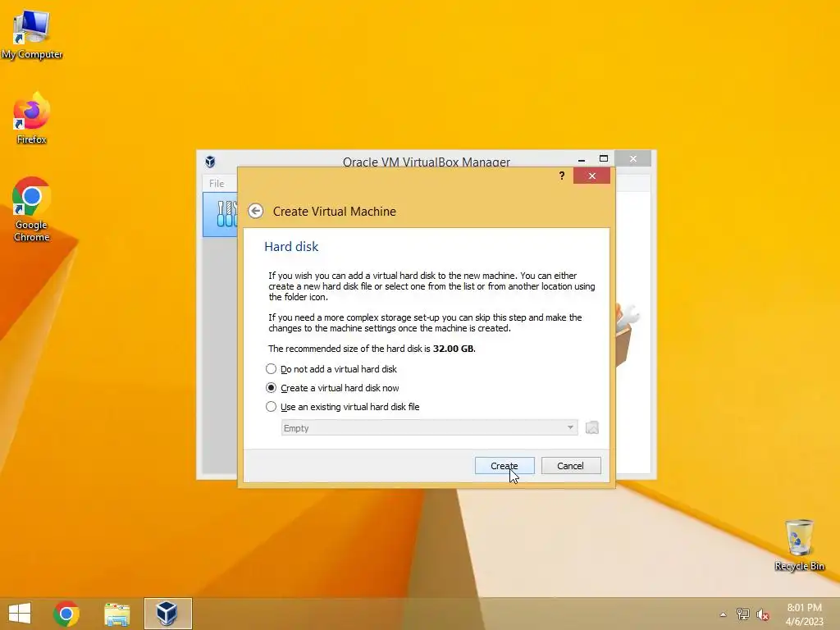Click the help question mark in dialog
This screenshot has height=630, width=840.
(561, 176)
